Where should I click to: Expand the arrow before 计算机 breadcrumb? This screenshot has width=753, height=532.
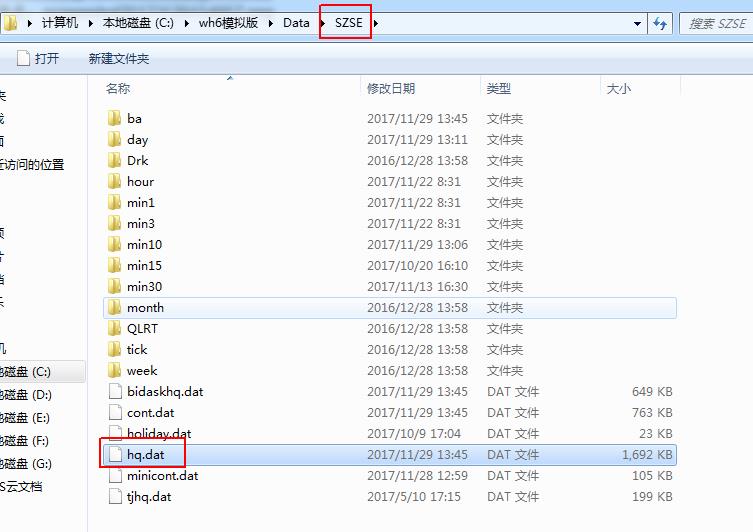point(29,23)
